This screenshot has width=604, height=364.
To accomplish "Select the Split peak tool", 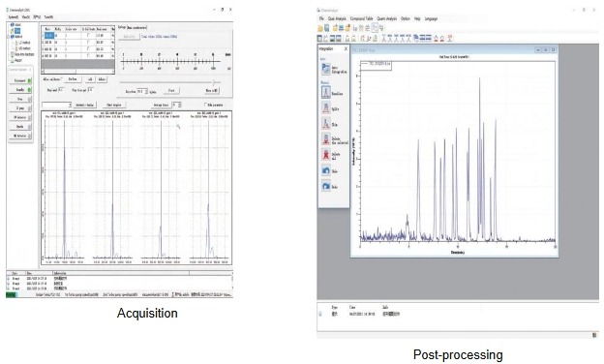I will click(x=326, y=108).
